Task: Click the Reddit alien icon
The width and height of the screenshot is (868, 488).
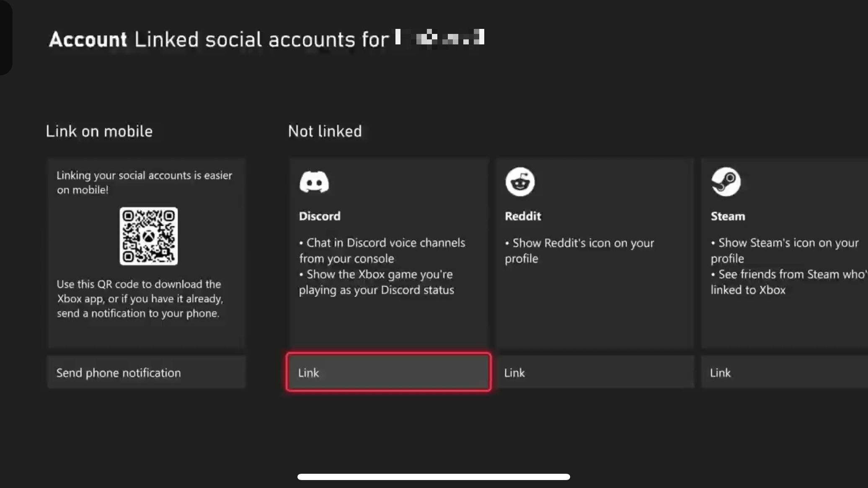Action: [x=520, y=181]
